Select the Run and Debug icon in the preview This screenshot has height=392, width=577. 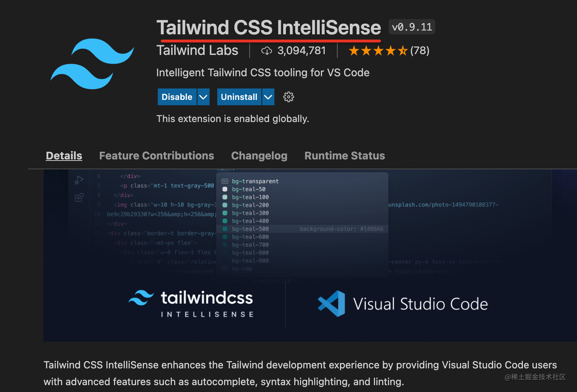coord(79,180)
